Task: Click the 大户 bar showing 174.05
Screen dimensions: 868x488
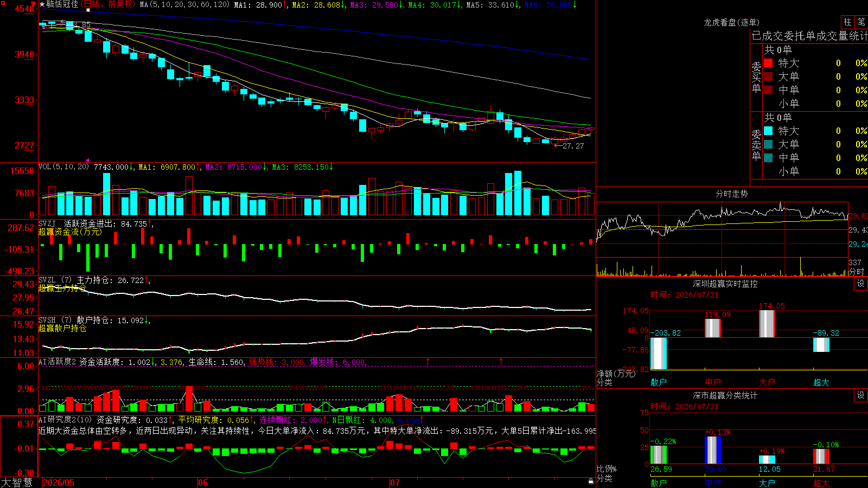Action: pos(767,324)
